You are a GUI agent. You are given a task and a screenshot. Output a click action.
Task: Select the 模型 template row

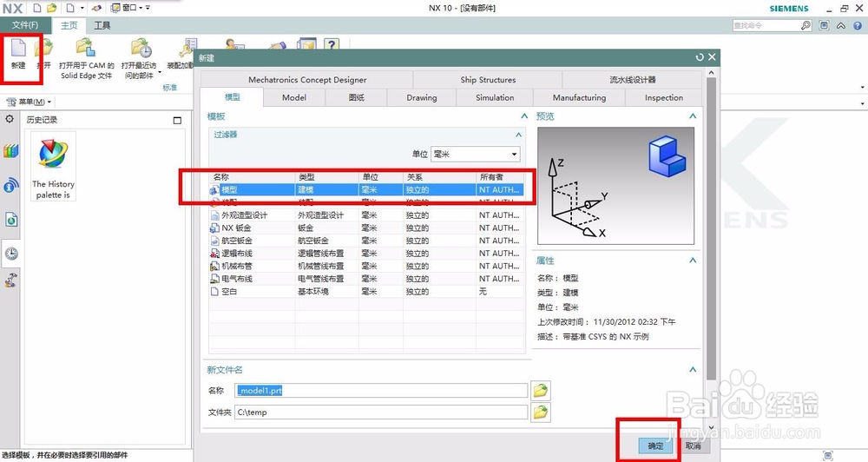(x=366, y=189)
